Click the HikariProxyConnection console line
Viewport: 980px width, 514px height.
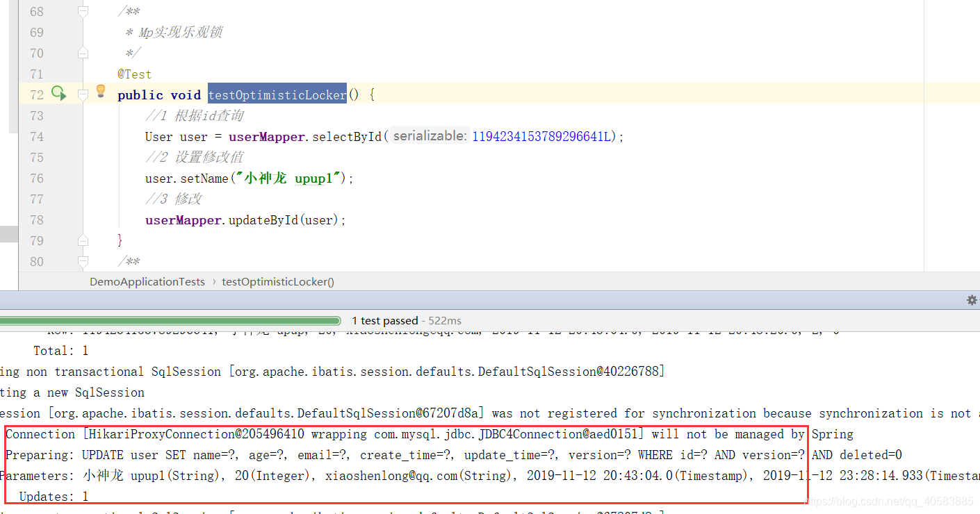tap(430, 434)
